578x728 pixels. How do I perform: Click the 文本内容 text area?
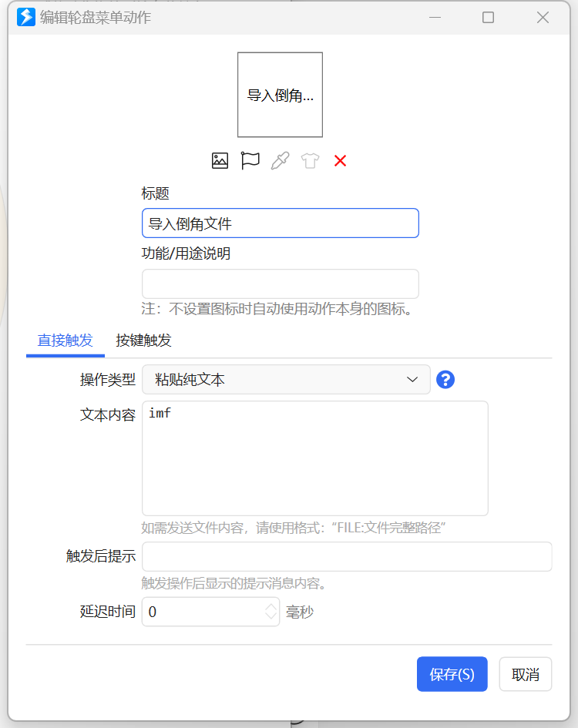[315, 458]
